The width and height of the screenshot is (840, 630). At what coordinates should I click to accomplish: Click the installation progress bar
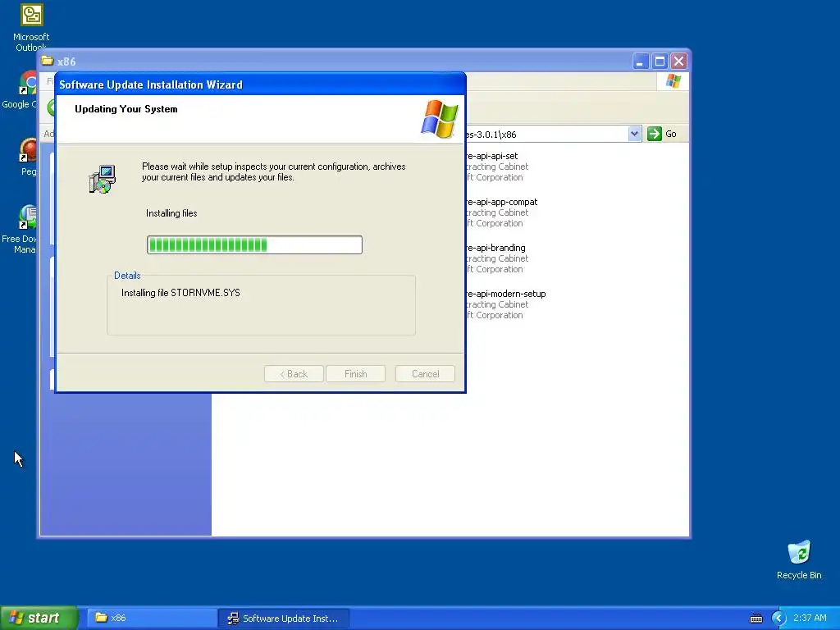point(254,244)
